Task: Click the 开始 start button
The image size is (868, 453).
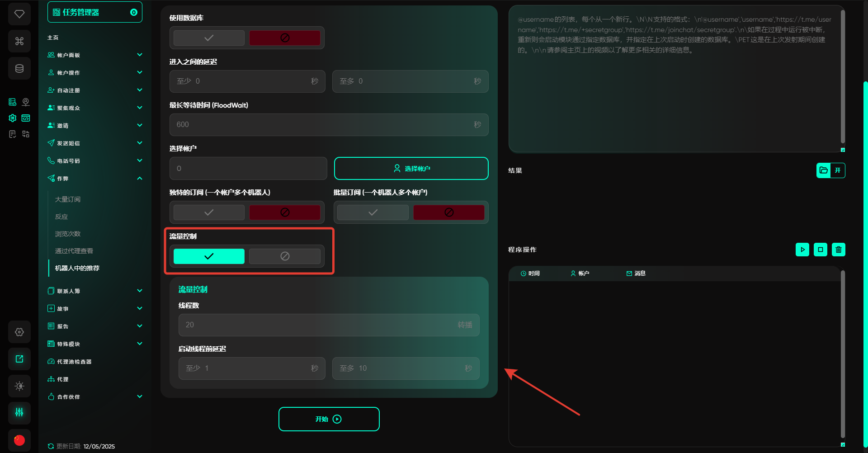Action: coord(329,419)
